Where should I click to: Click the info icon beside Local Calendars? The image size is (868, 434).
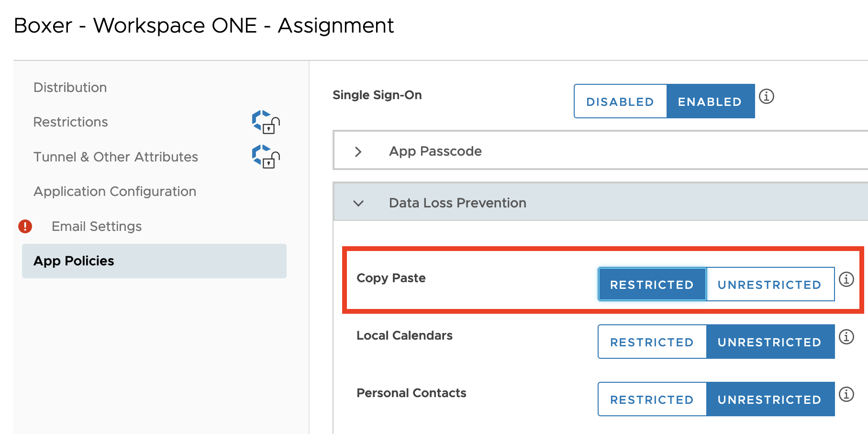point(847,338)
